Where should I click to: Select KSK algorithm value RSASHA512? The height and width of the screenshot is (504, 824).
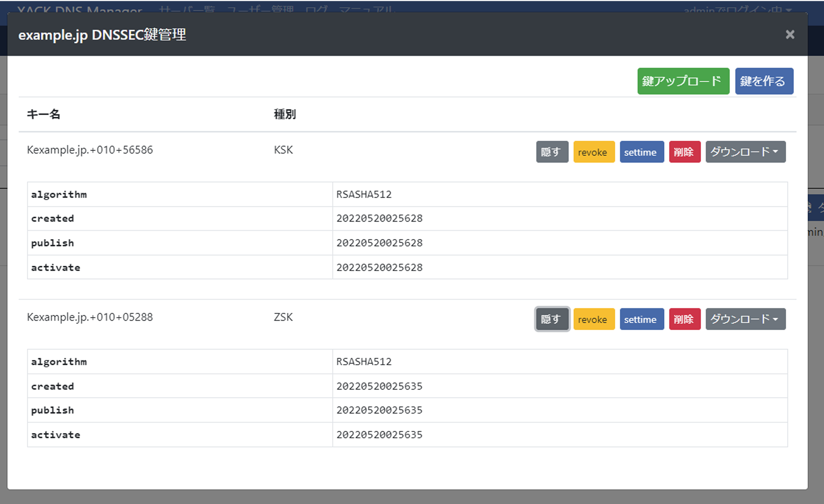364,194
